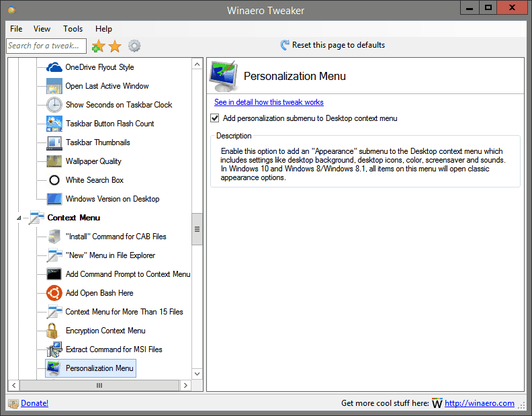This screenshot has height=416, width=532.
Task: Open the http://winaero.com link
Action: pyautogui.click(x=480, y=403)
